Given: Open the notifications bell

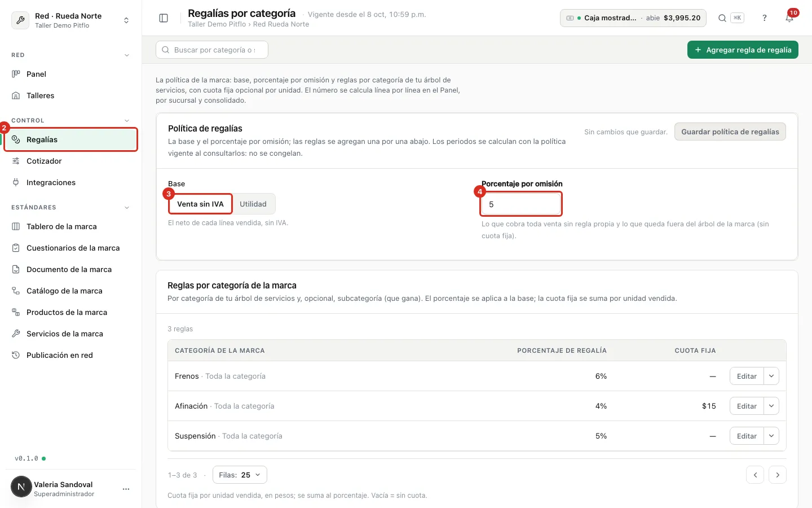Looking at the screenshot, I should (789, 18).
